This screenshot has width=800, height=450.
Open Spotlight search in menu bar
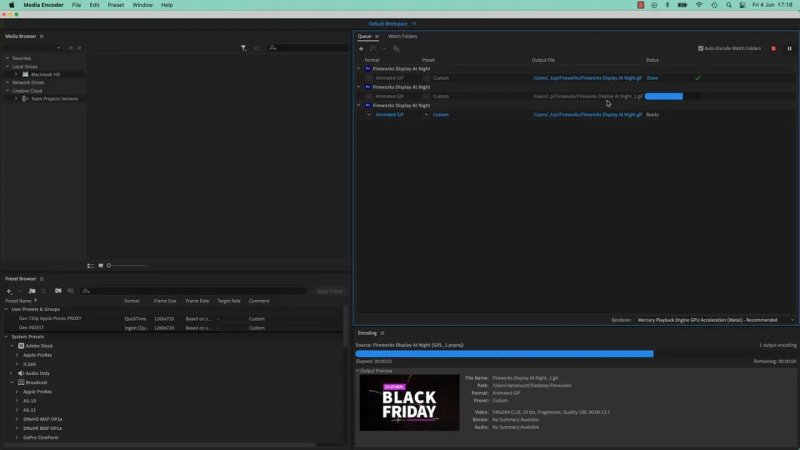click(729, 5)
